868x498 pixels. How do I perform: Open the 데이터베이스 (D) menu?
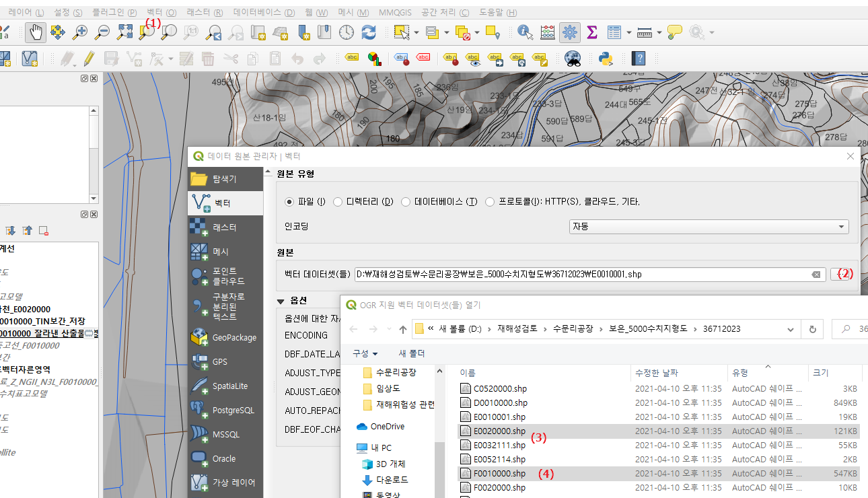point(264,13)
